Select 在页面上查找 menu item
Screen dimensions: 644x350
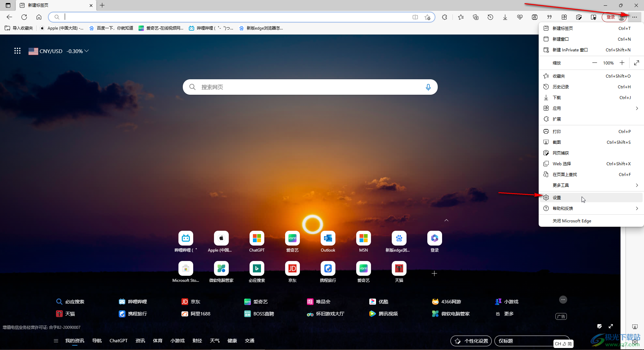click(591, 174)
